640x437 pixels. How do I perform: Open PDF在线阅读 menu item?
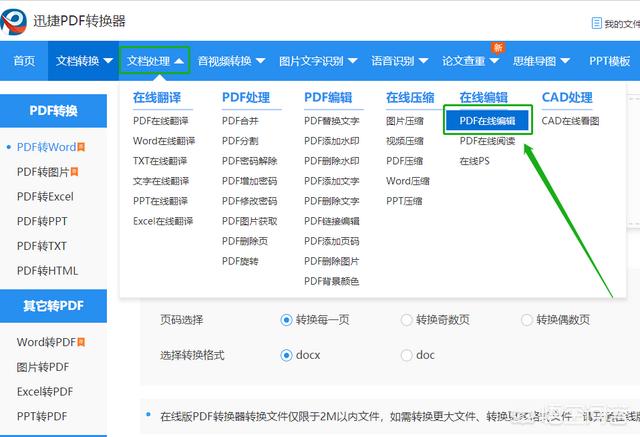tap(487, 141)
